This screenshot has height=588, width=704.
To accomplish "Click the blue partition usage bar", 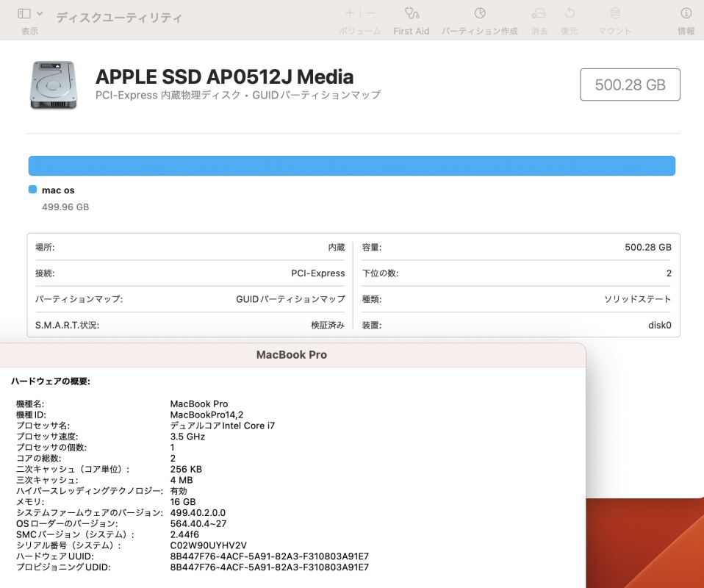I will click(x=351, y=166).
